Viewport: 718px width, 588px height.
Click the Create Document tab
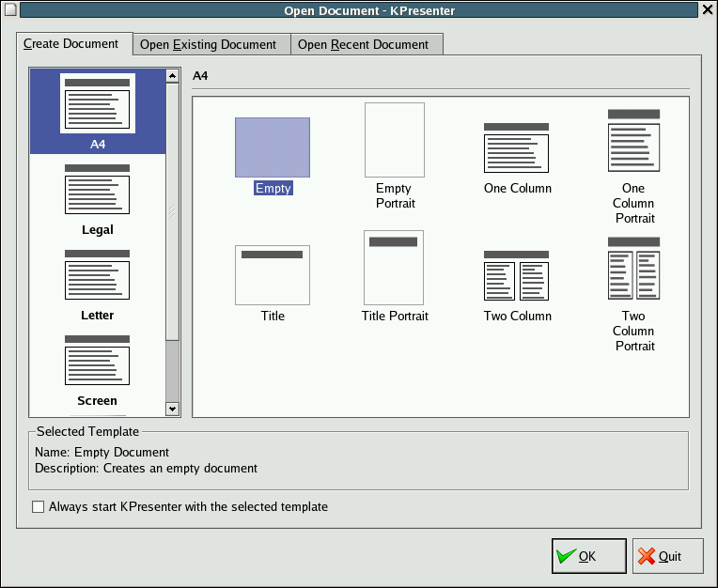[x=71, y=43]
